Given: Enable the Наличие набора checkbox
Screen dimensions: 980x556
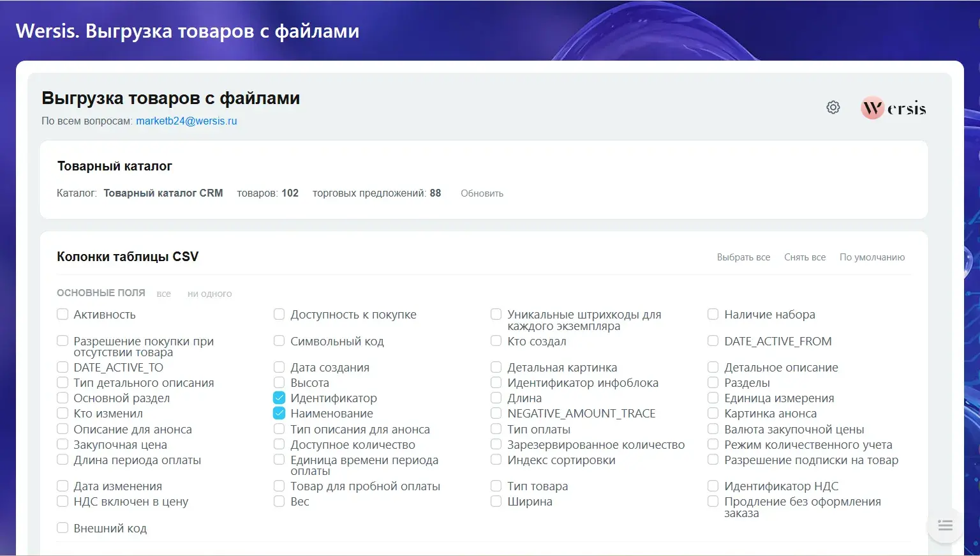Looking at the screenshot, I should pyautogui.click(x=713, y=314).
